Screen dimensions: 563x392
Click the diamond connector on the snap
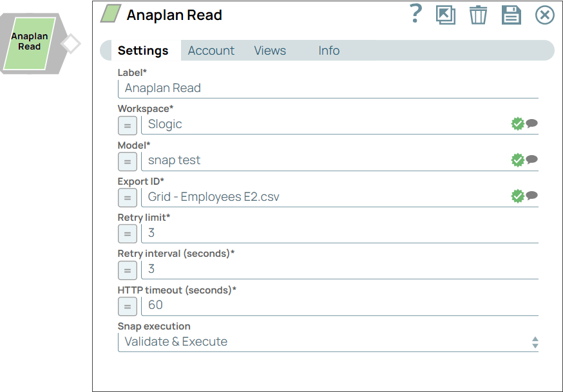(70, 43)
